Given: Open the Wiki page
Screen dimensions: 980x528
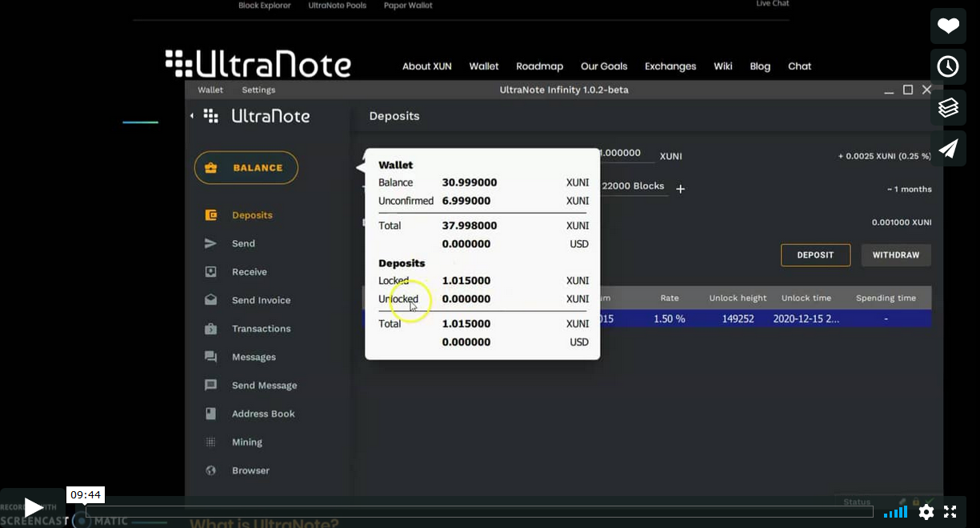Looking at the screenshot, I should tap(723, 66).
